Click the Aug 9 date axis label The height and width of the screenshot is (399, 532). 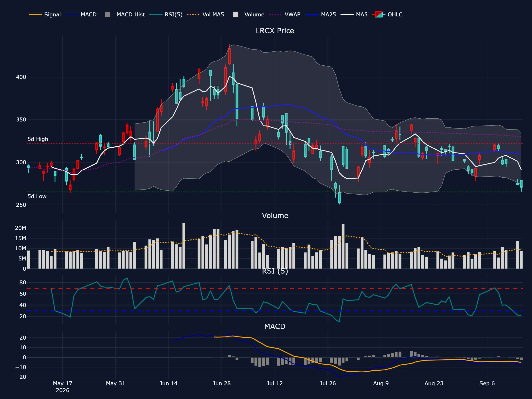pos(381,383)
